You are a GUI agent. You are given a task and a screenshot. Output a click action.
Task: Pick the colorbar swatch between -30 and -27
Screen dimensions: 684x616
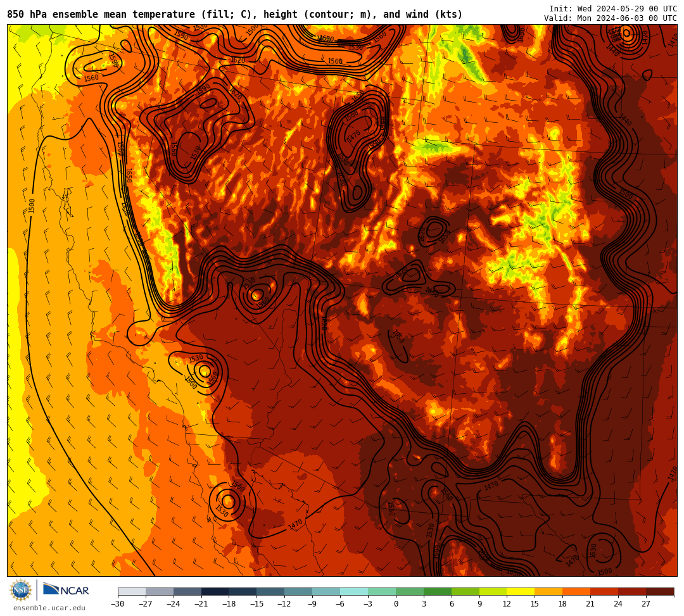pos(132,591)
